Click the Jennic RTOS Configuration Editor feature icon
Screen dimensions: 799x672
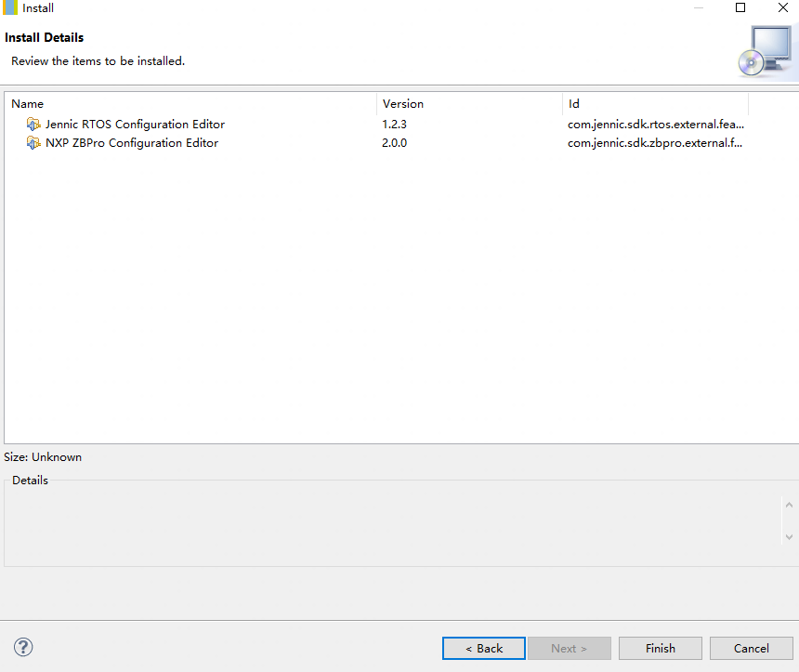pos(33,124)
